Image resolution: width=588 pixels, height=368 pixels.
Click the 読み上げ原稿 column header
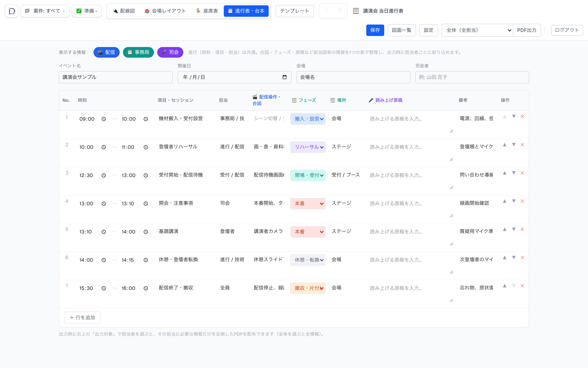coord(385,100)
